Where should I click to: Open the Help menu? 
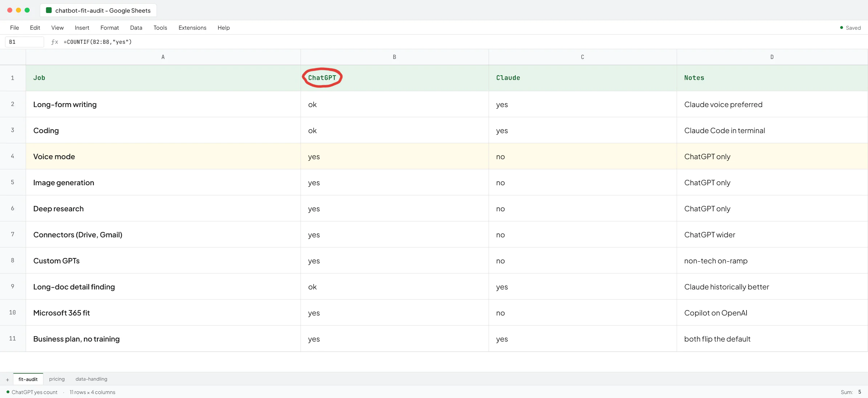click(x=224, y=27)
